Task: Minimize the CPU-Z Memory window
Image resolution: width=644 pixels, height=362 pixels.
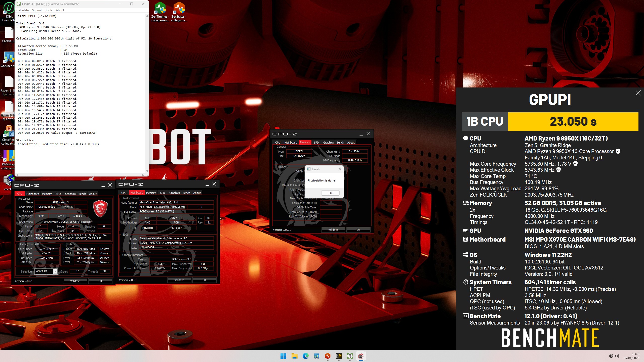Action: click(x=361, y=134)
